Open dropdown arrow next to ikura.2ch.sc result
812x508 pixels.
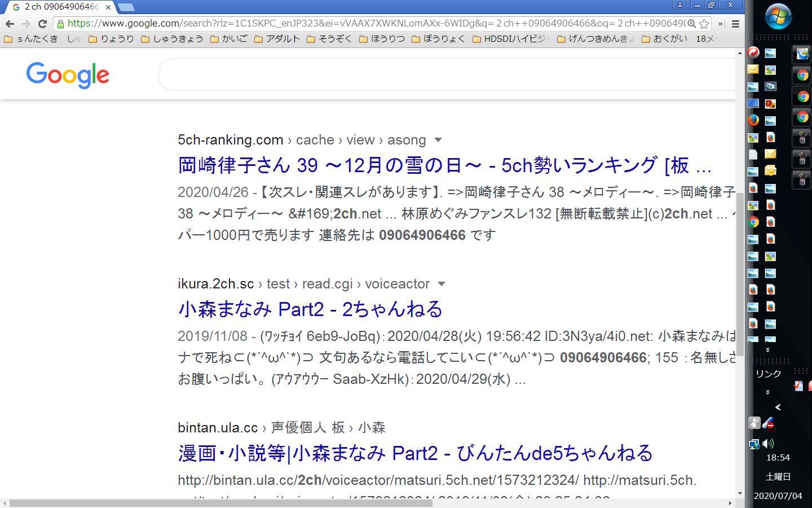[442, 284]
